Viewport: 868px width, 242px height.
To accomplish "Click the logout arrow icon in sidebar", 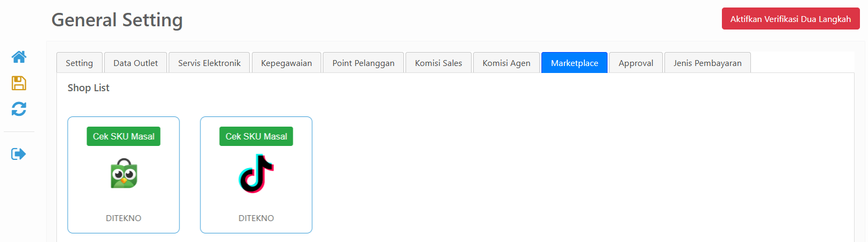I will pos(19,154).
